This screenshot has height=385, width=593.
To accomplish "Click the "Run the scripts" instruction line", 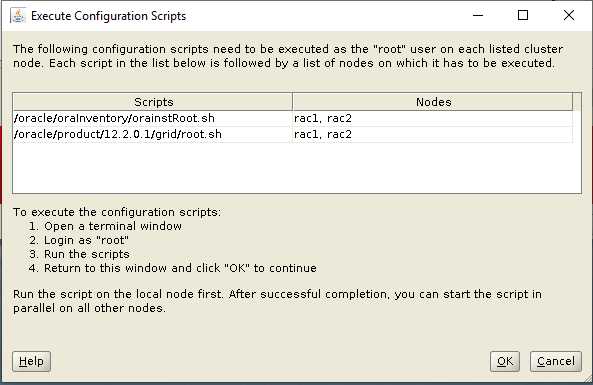I will [87, 254].
